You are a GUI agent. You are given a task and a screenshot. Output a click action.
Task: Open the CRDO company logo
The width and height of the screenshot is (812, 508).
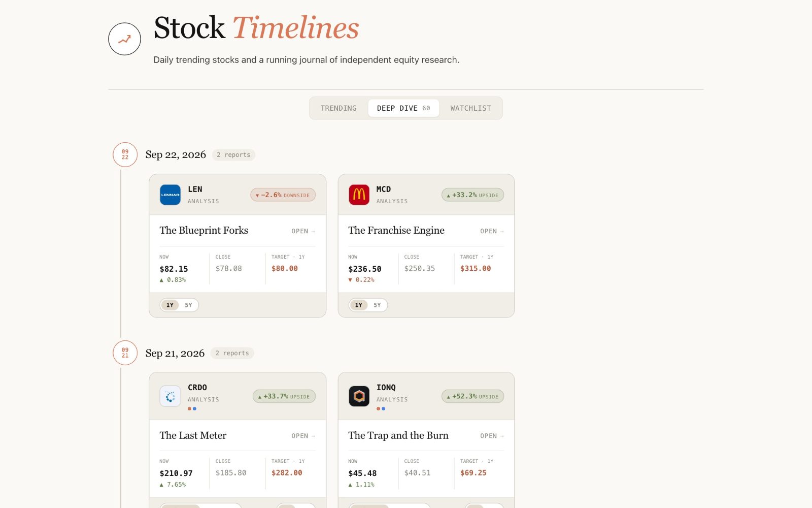point(170,396)
